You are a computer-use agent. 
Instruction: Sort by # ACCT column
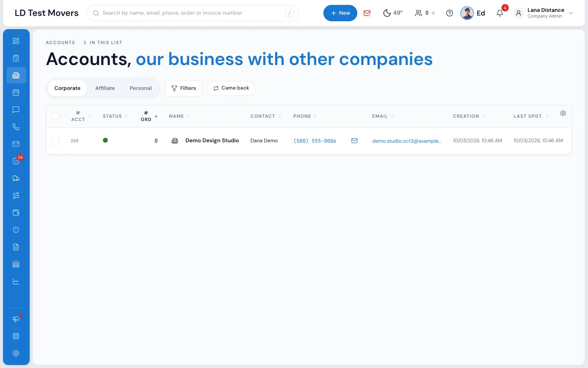coord(81,116)
